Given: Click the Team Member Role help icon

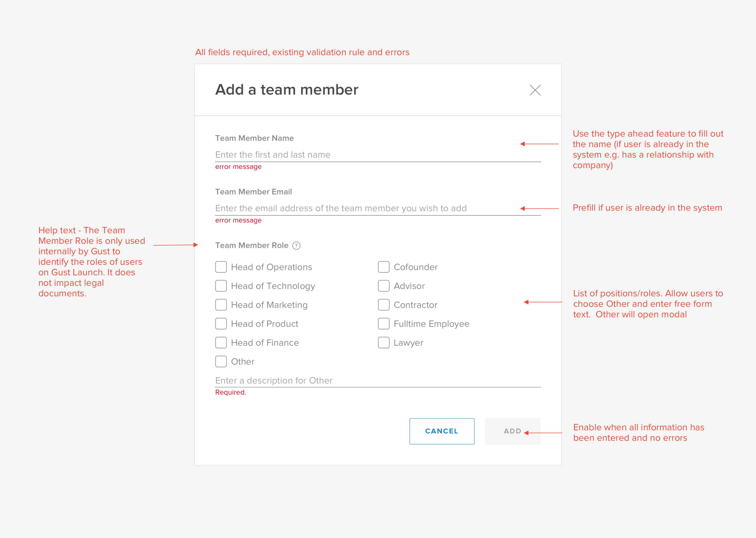Looking at the screenshot, I should (x=296, y=245).
